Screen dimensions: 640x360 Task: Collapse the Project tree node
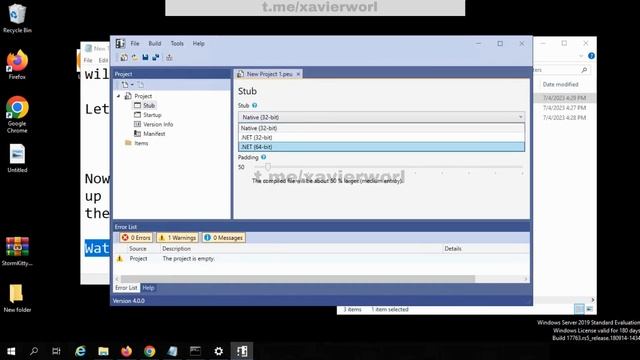coord(118,96)
